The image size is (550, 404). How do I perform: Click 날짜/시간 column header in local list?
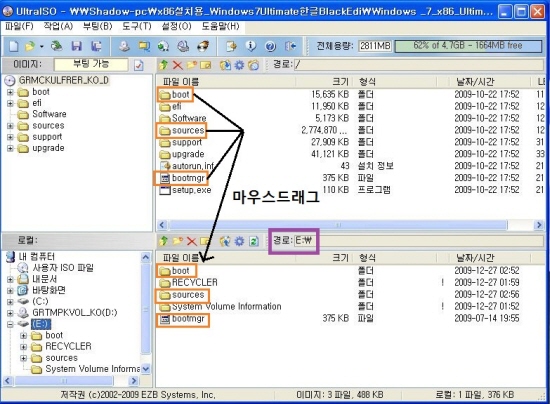(x=490, y=258)
